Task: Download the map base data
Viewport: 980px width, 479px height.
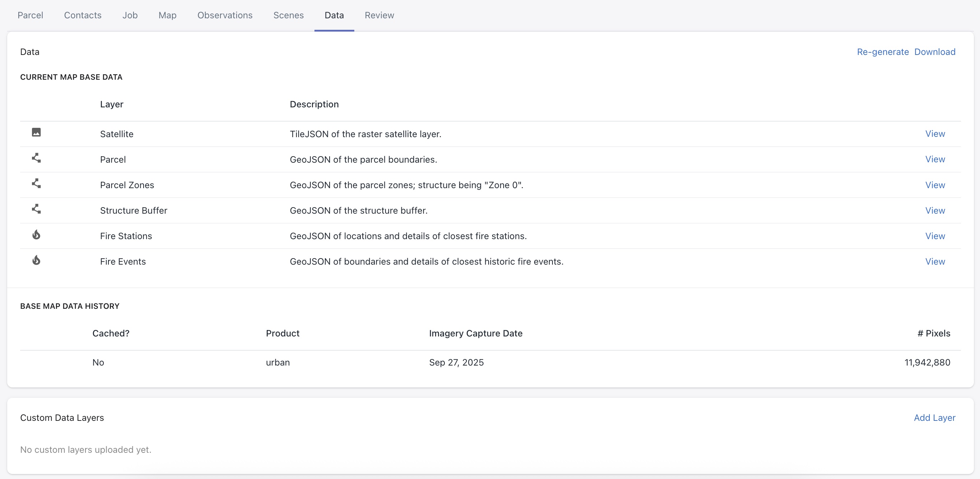Action: coord(935,52)
